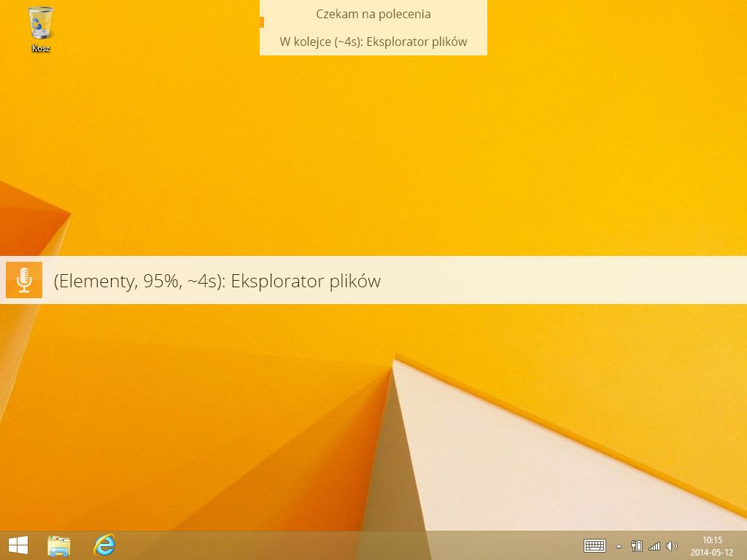Click the 'Czekam na polecenia' status text
Image resolution: width=747 pixels, height=560 pixels.
373,15
